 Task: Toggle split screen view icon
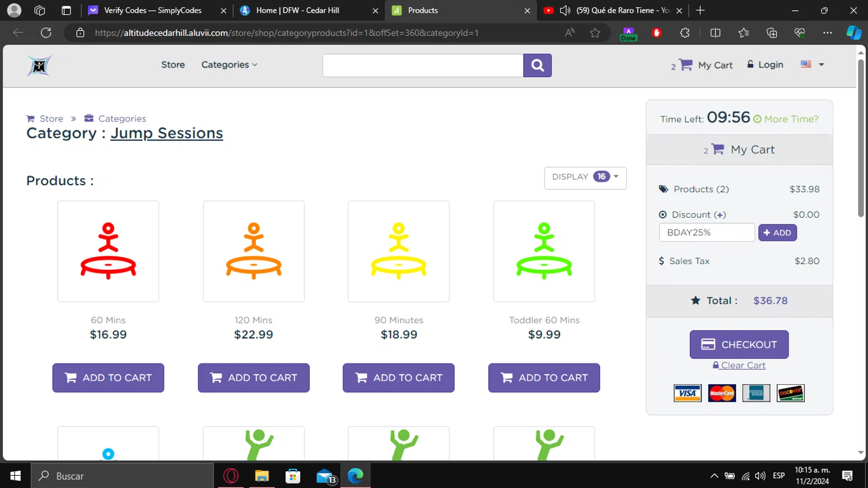(715, 33)
